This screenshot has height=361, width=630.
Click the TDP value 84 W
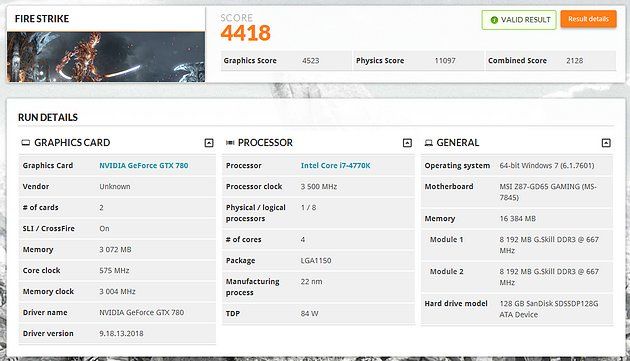309,314
